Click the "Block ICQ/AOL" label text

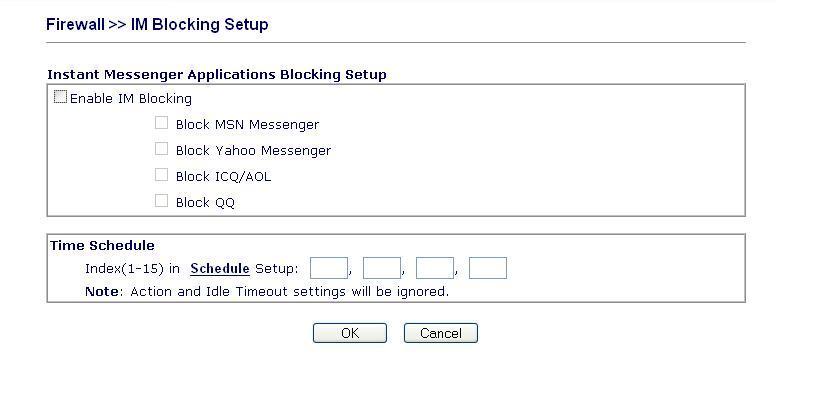pyautogui.click(x=223, y=176)
